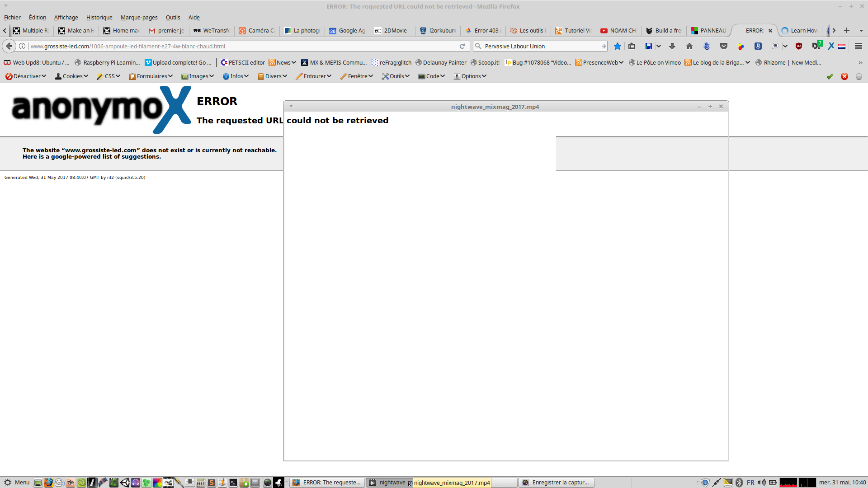Show more bookmarks with double chevron
868x488 pixels.
point(860,63)
